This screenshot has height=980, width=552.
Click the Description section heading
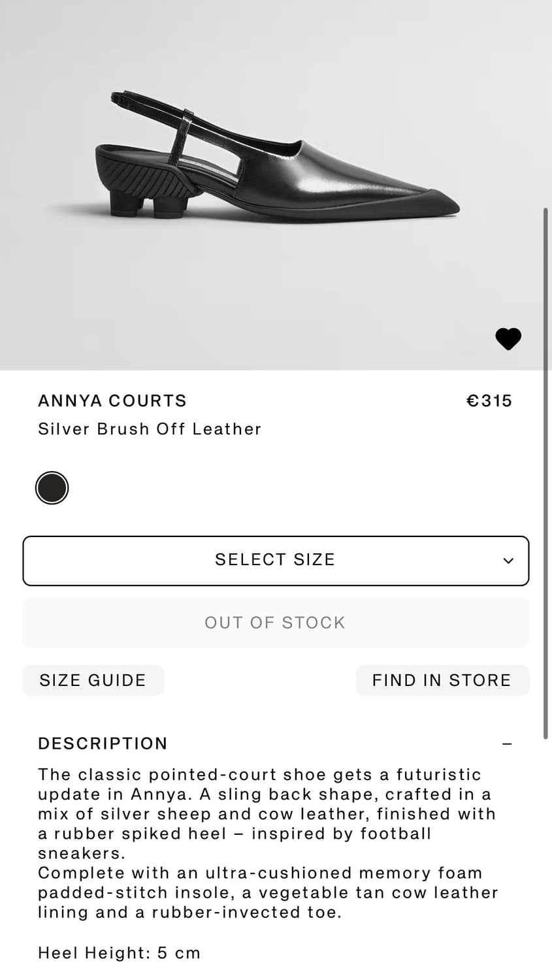point(103,743)
